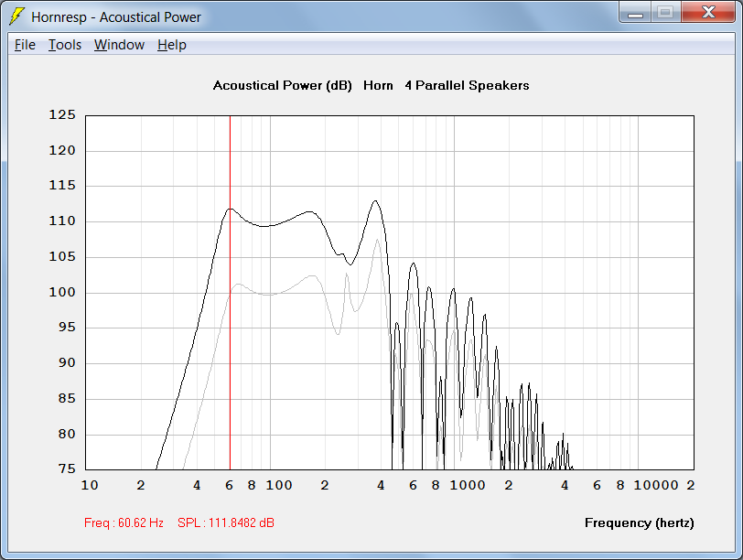
Task: Click the '4 Parallel Speakers' title text
Action: (x=467, y=85)
